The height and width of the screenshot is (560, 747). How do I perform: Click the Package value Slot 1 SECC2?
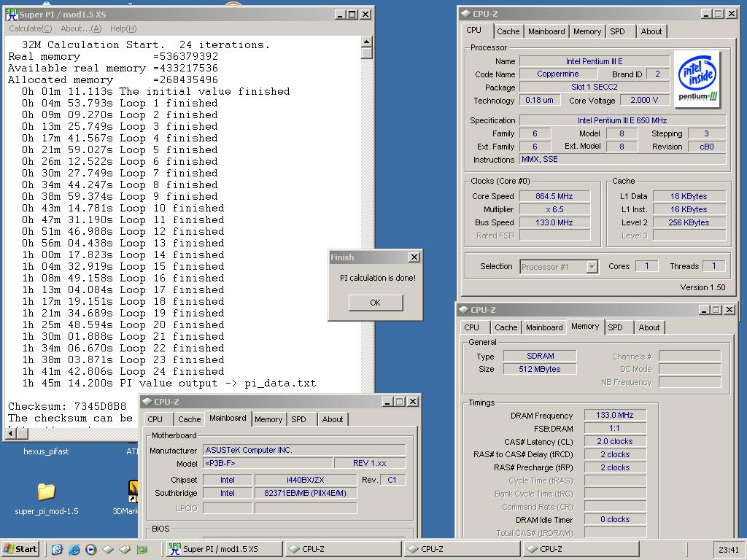594,87
